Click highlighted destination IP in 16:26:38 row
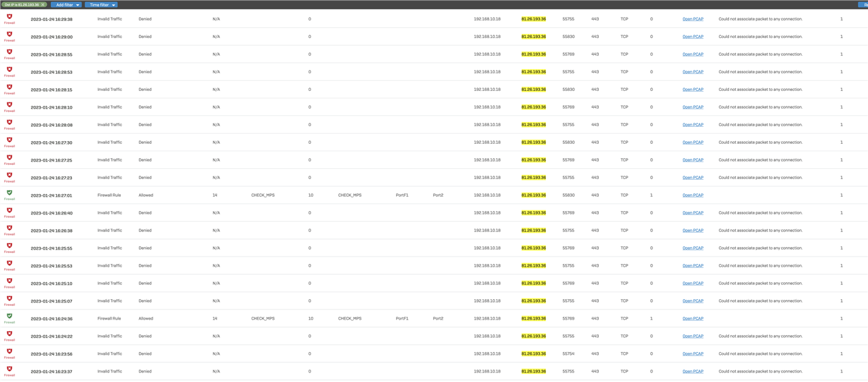Image resolution: width=868 pixels, height=382 pixels. click(534, 231)
